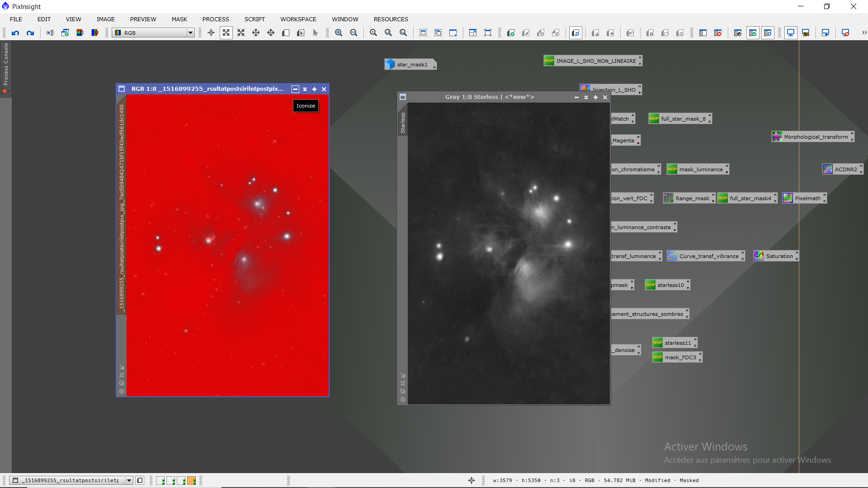Screen dimensions: 868x488
Task: Open the RGB channel display dropdown
Action: tap(190, 33)
